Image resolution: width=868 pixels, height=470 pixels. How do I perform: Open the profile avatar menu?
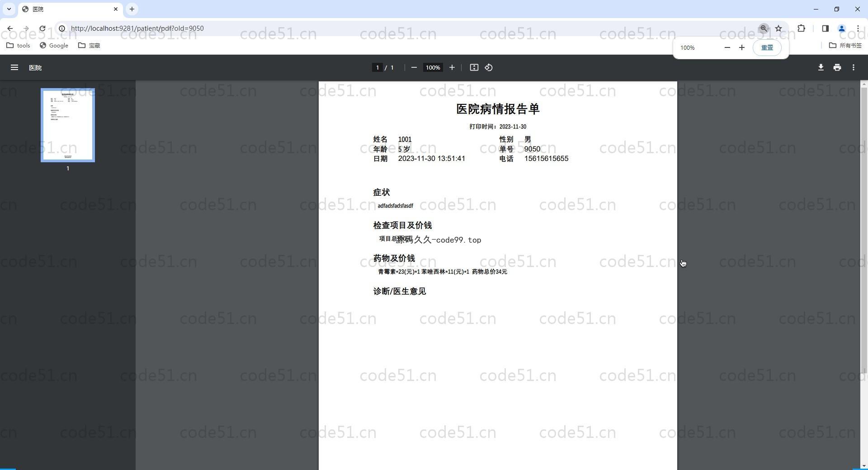pos(841,28)
